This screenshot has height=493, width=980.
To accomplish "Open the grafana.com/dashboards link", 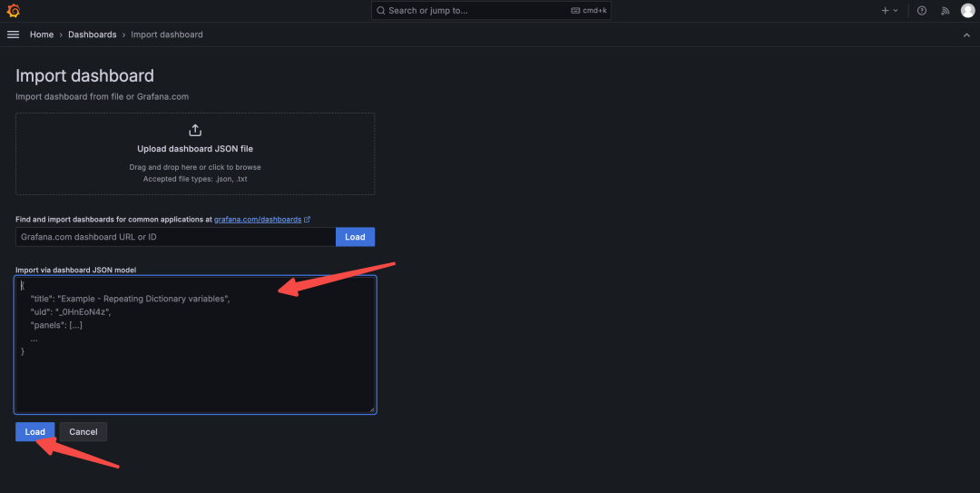I will 258,220.
